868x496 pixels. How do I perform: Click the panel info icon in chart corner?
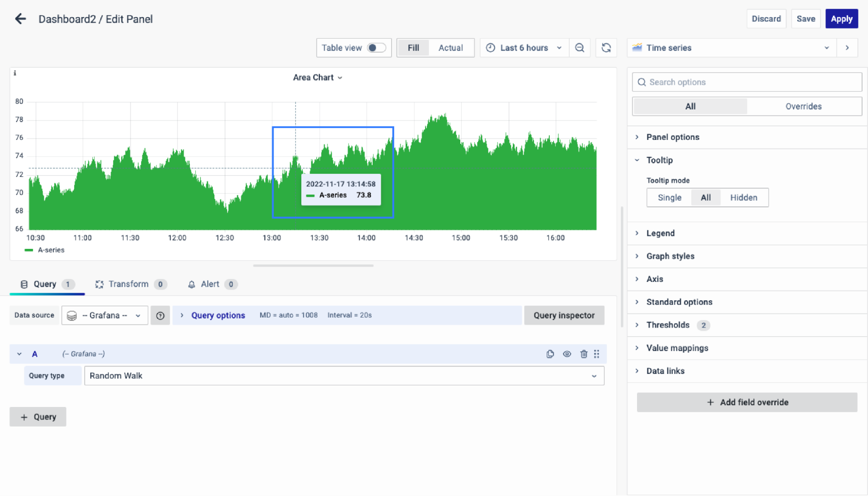[15, 73]
